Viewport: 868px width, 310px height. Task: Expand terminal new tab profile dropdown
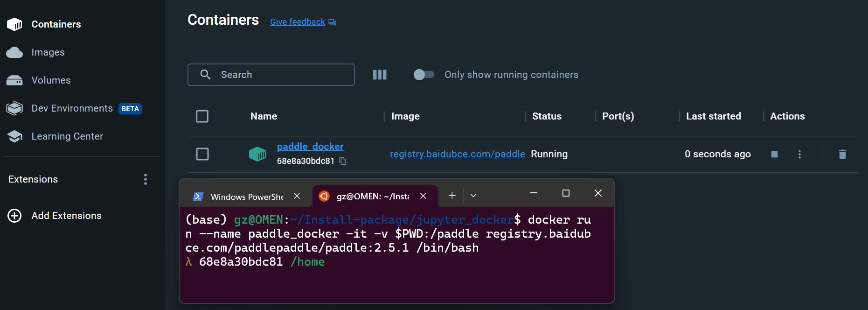pos(473,196)
